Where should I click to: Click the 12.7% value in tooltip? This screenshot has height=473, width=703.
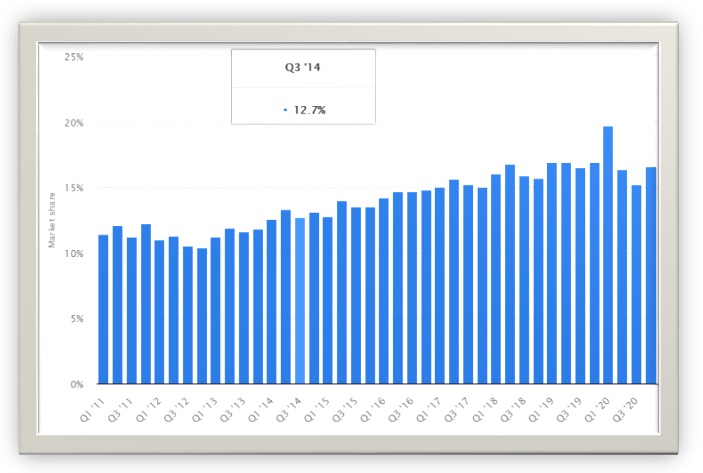(309, 109)
